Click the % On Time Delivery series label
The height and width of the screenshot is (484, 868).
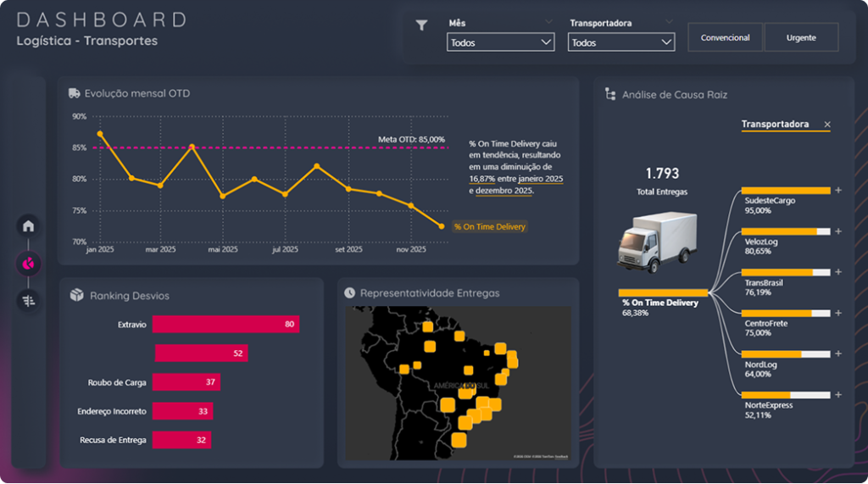[x=490, y=226]
